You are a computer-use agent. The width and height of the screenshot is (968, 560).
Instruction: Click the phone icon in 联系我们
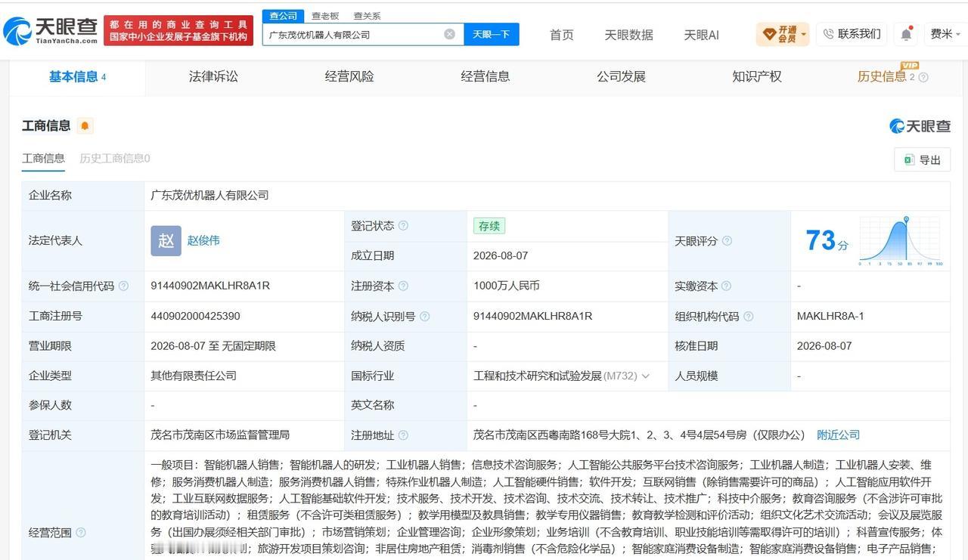coord(828,34)
